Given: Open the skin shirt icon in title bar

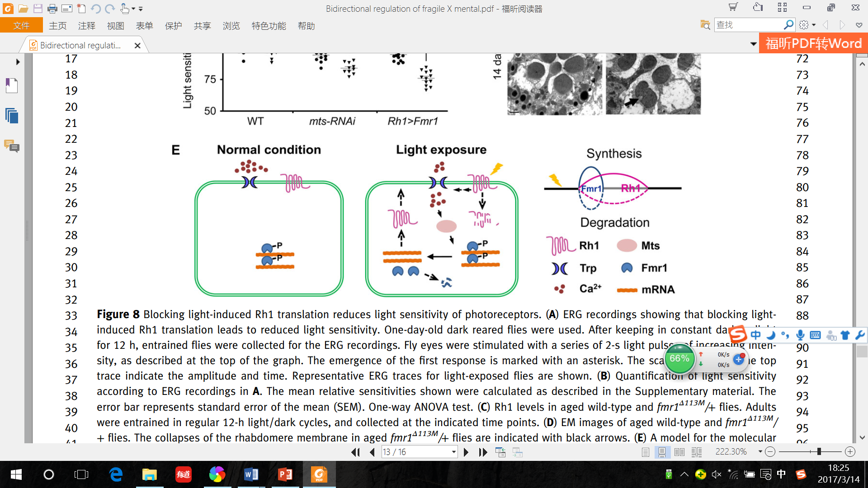Looking at the screenshot, I should pos(758,7).
